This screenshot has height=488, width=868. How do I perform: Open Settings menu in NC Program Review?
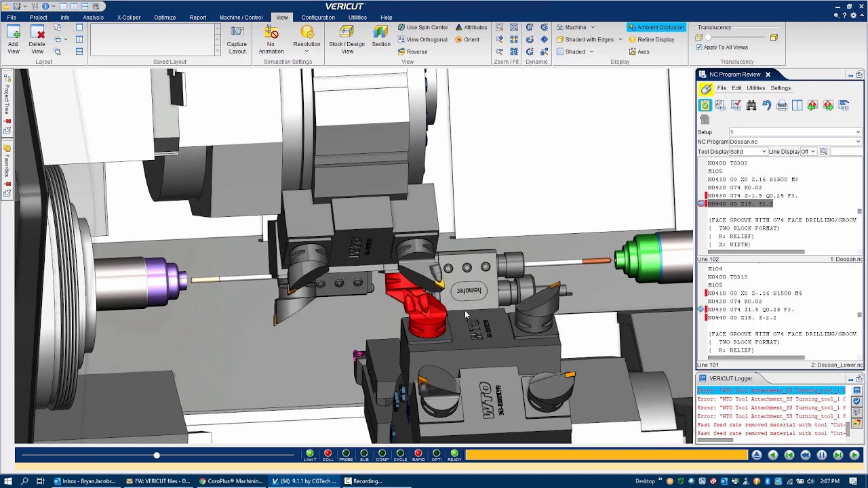pyautogui.click(x=781, y=88)
